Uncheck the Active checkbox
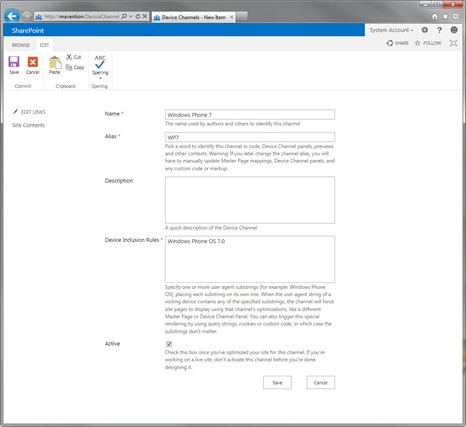This screenshot has width=466, height=427. 169,344
